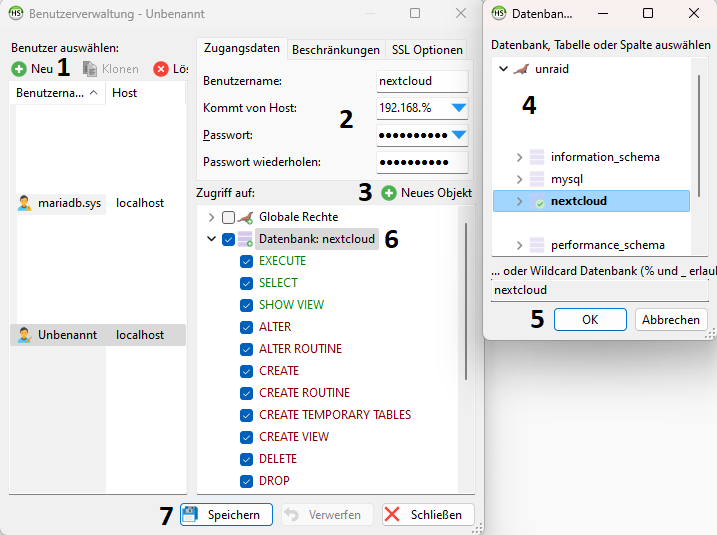Expand the performance_schema node
This screenshot has width=717, height=535.
(x=519, y=245)
